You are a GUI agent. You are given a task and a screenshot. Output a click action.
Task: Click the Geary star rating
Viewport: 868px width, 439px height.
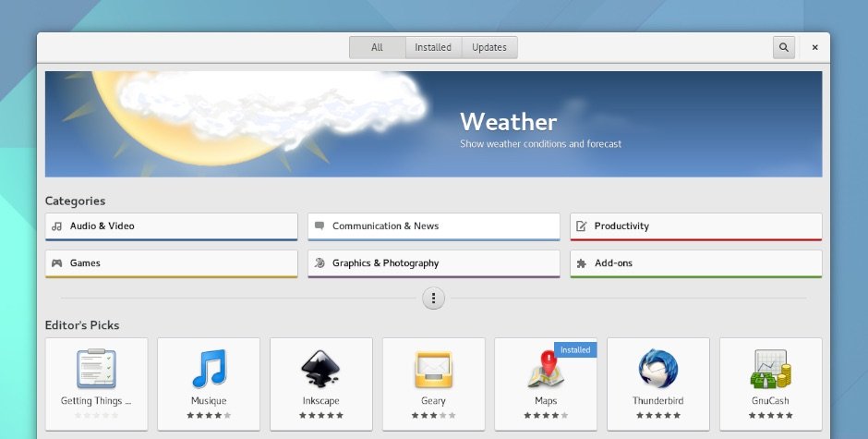[433, 415]
